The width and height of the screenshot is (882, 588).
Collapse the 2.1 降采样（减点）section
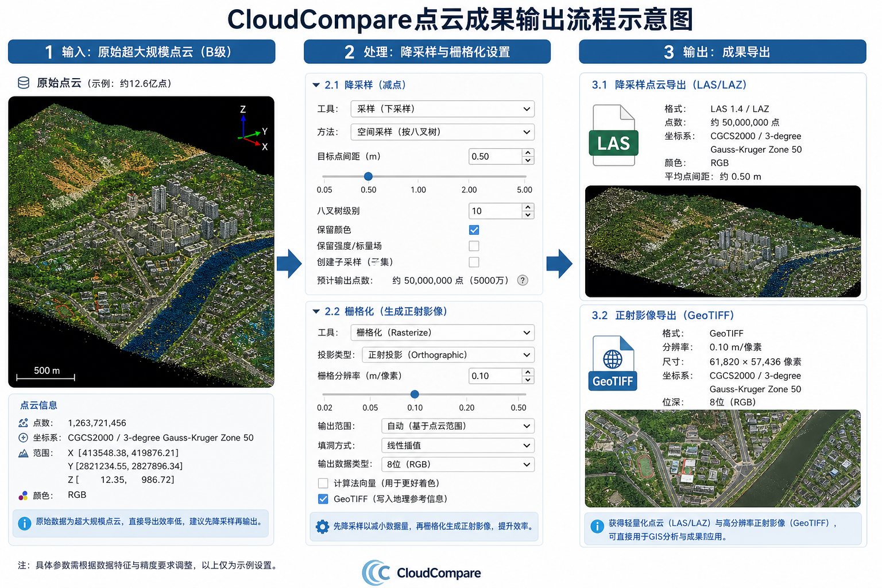pyautogui.click(x=316, y=85)
